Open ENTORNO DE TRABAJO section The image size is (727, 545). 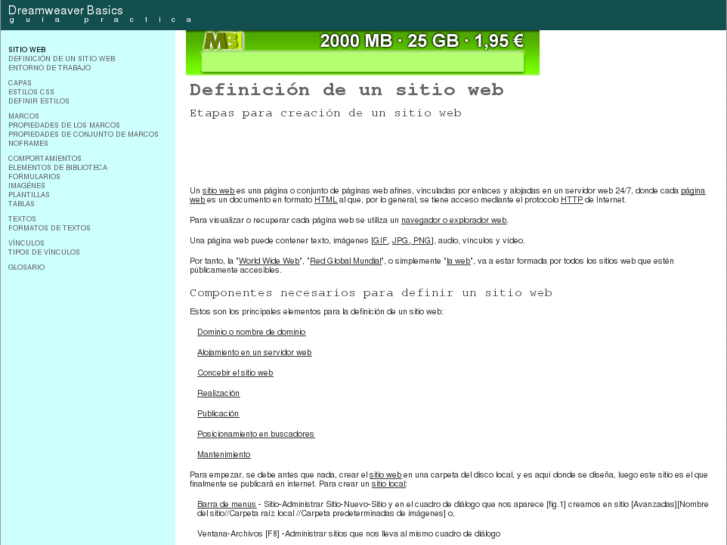tap(50, 68)
